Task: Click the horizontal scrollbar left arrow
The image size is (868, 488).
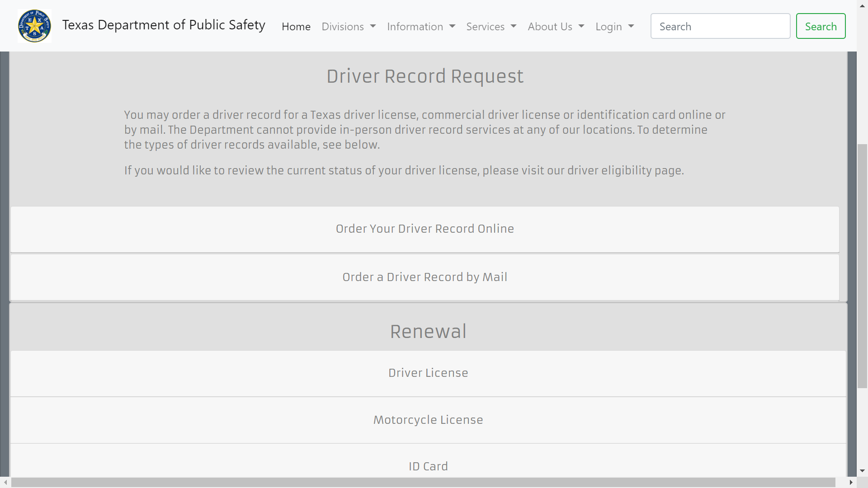Action: click(5, 483)
